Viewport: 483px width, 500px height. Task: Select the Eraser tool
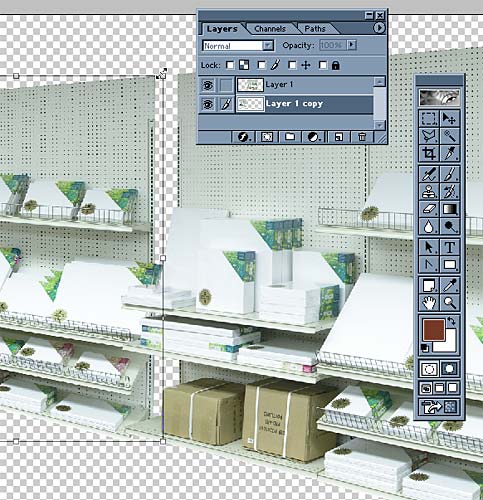pyautogui.click(x=429, y=209)
